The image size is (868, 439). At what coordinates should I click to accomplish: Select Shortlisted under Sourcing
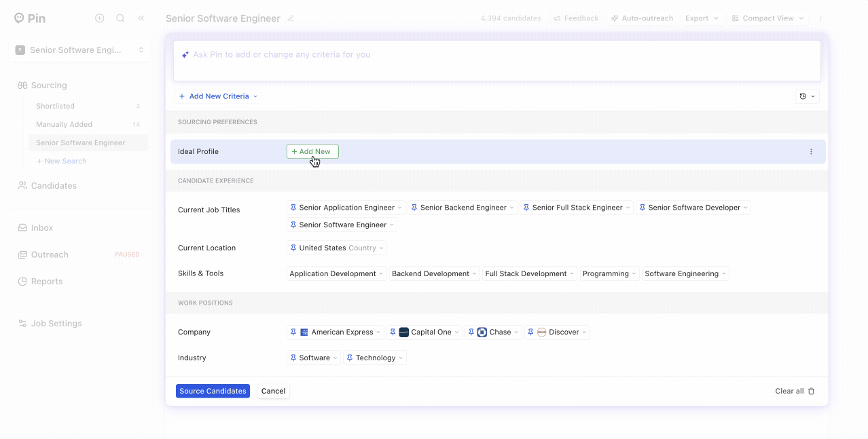55,107
